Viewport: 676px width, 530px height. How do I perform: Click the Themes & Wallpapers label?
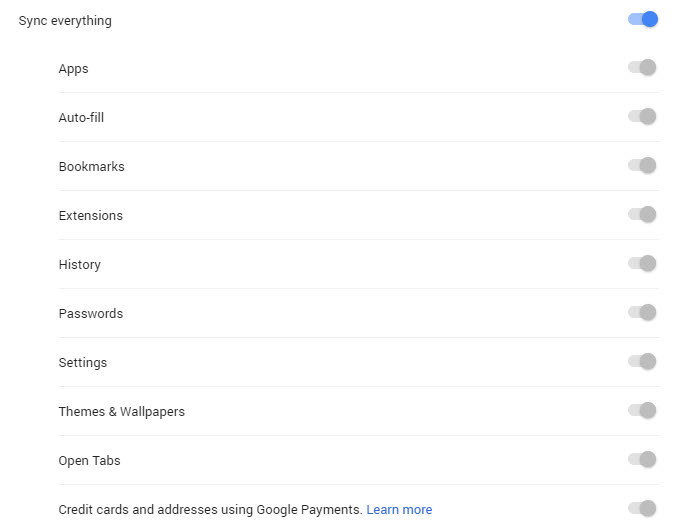point(121,412)
